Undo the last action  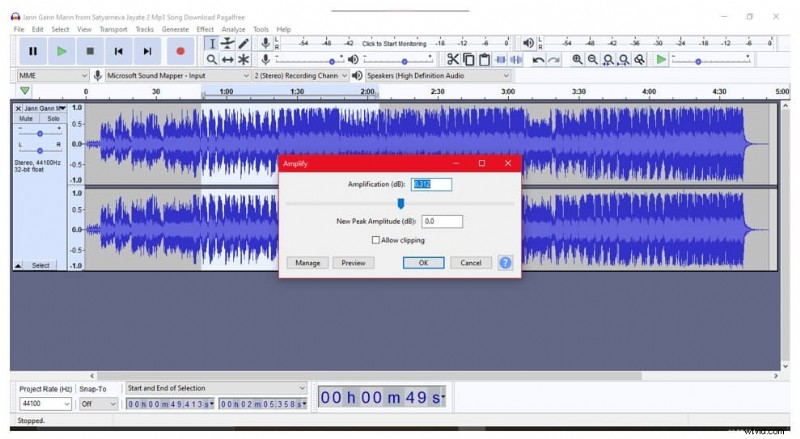pos(538,60)
